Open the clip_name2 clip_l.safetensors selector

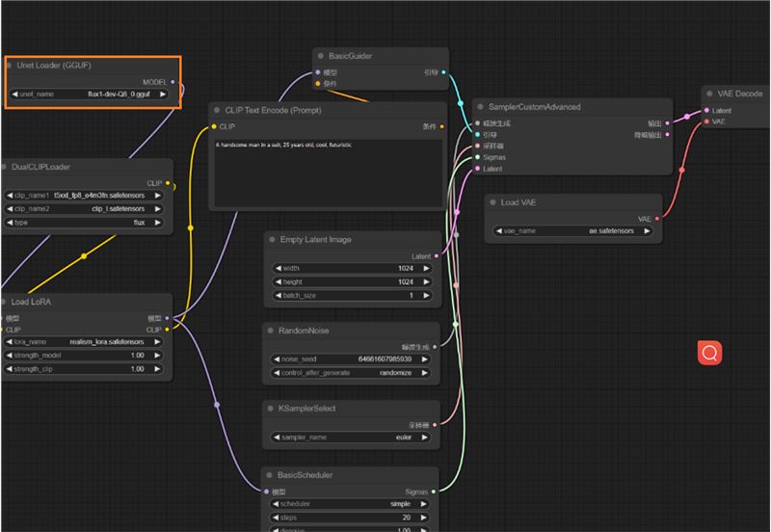point(83,208)
